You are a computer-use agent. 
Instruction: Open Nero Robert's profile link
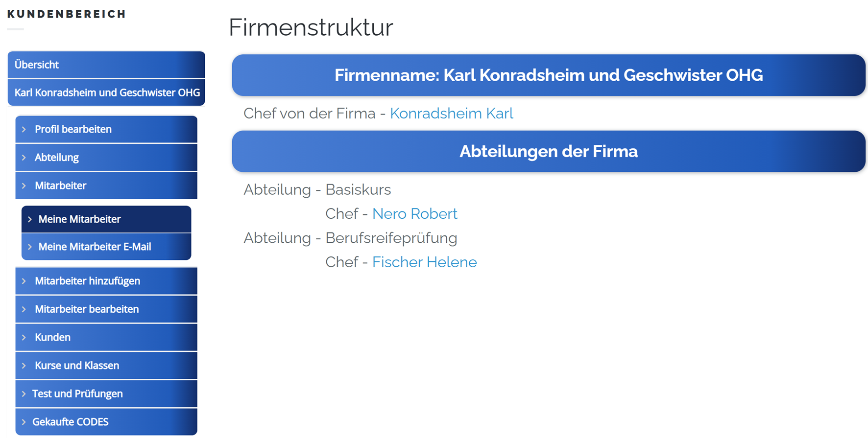tap(414, 214)
